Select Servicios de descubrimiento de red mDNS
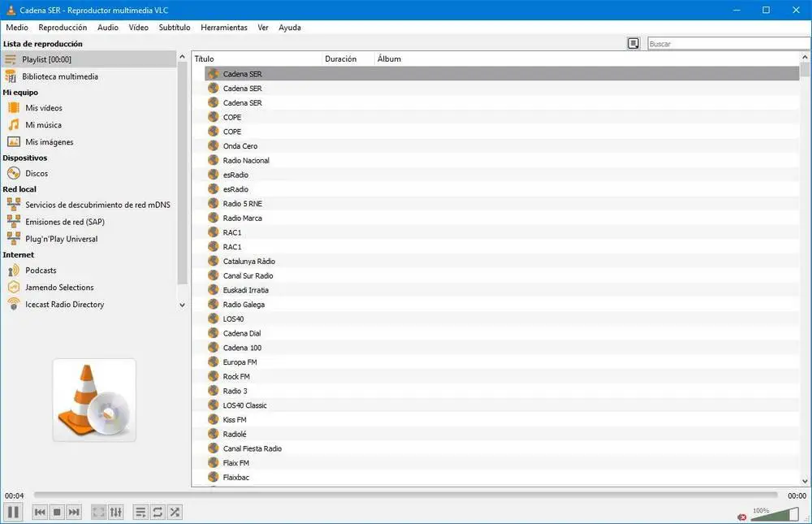The width and height of the screenshot is (812, 524). (x=89, y=205)
